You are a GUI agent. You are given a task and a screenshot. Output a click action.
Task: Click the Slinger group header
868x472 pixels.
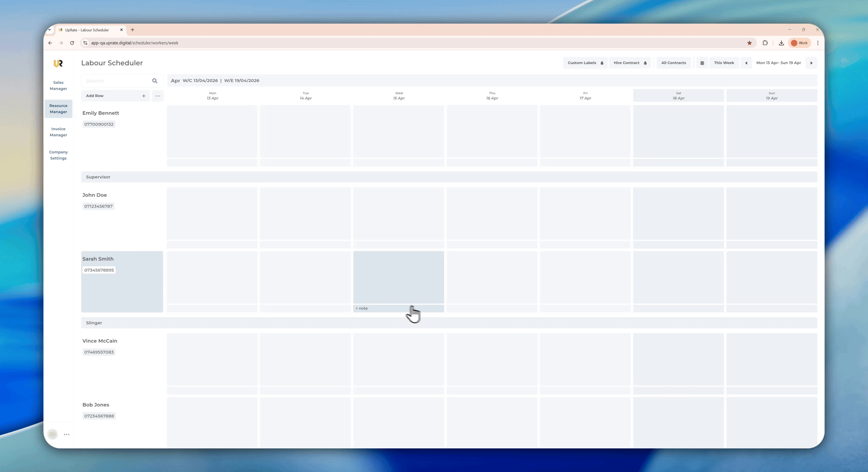(x=449, y=323)
